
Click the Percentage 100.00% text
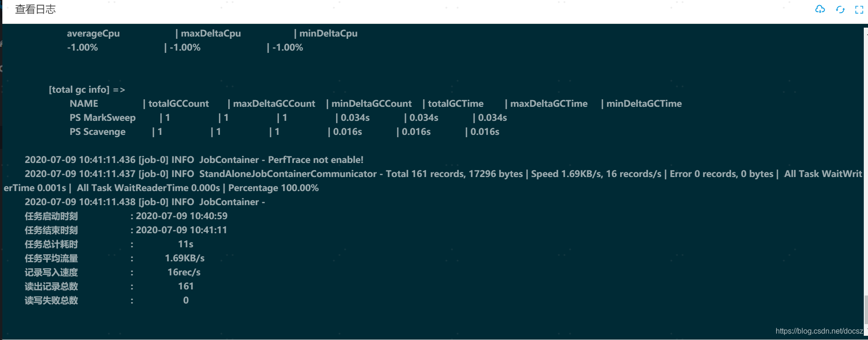point(273,188)
